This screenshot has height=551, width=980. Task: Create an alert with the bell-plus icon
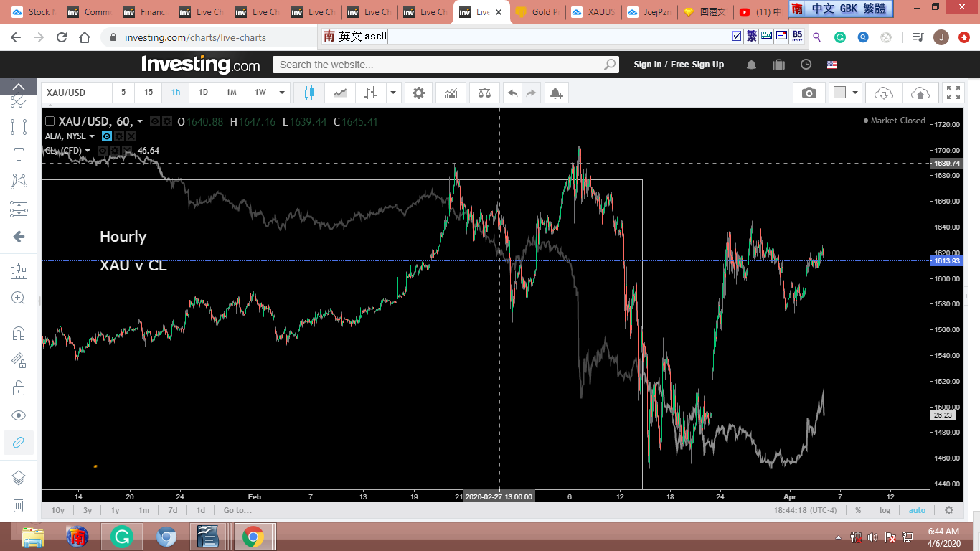[555, 93]
